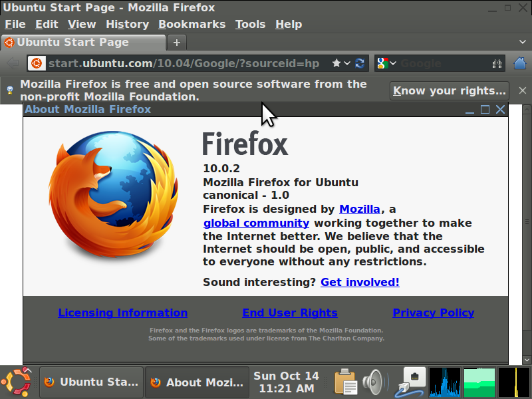
Task: Open the bookmark star dropdown arrow
Action: click(347, 63)
